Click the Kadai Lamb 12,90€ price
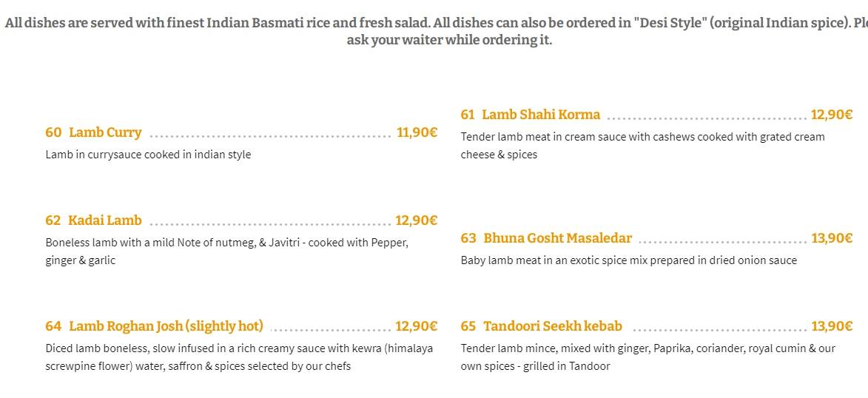The height and width of the screenshot is (398, 868). (417, 221)
